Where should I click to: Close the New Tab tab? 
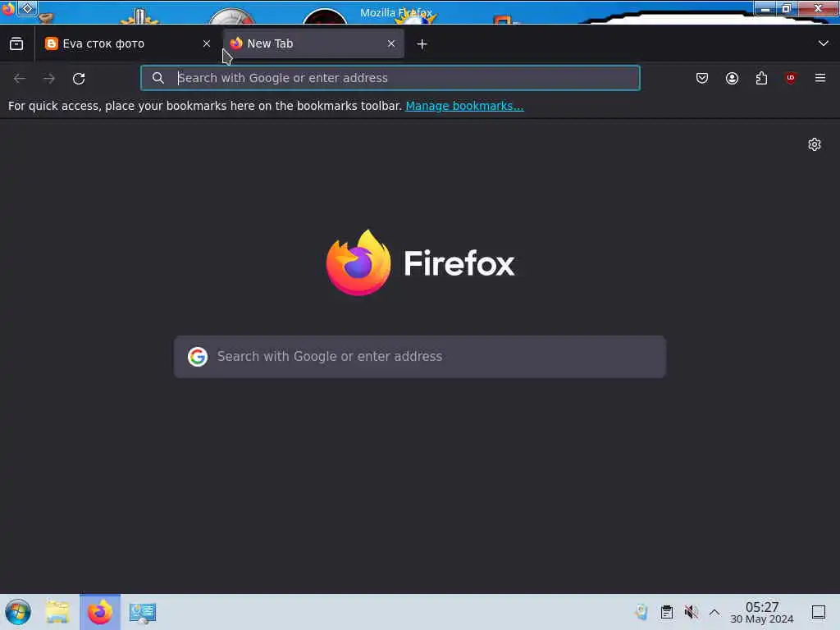tap(391, 44)
